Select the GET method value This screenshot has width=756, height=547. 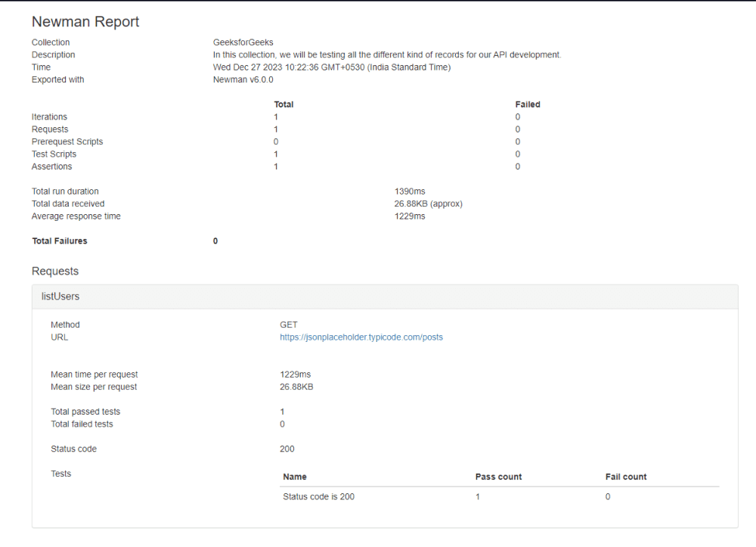point(288,325)
